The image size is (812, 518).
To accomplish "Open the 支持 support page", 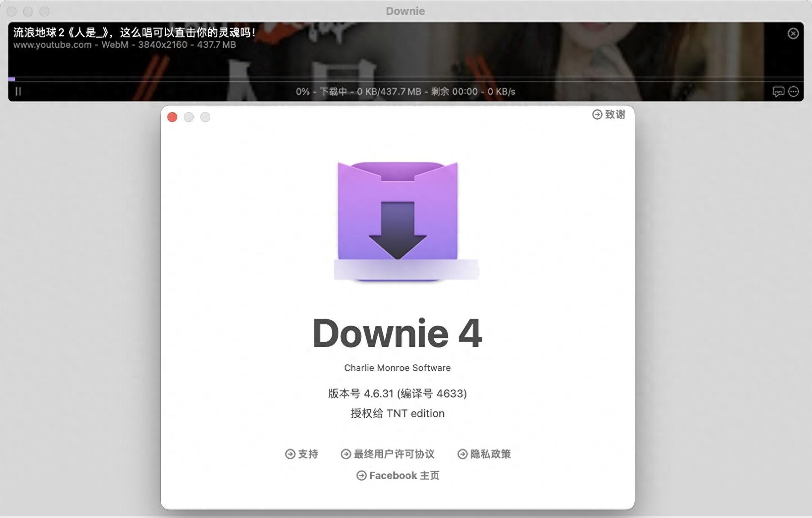I will pyautogui.click(x=307, y=454).
